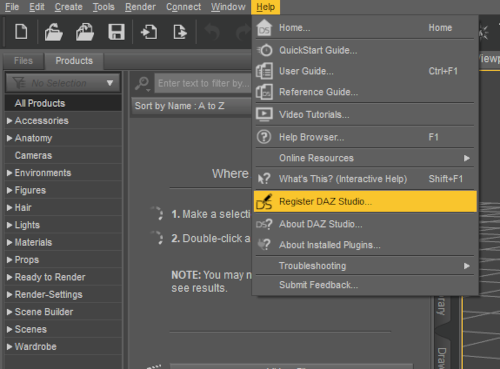Expand the Accessories category
This screenshot has height=369, width=500.
(9, 121)
